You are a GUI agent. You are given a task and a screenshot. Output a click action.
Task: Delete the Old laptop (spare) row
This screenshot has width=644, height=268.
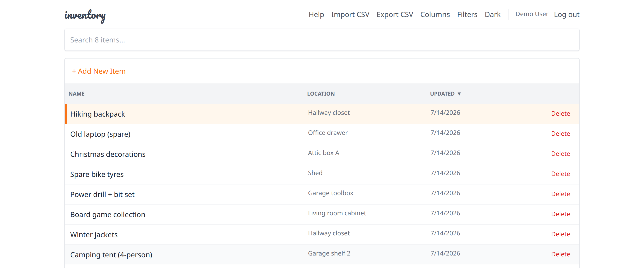pos(561,134)
